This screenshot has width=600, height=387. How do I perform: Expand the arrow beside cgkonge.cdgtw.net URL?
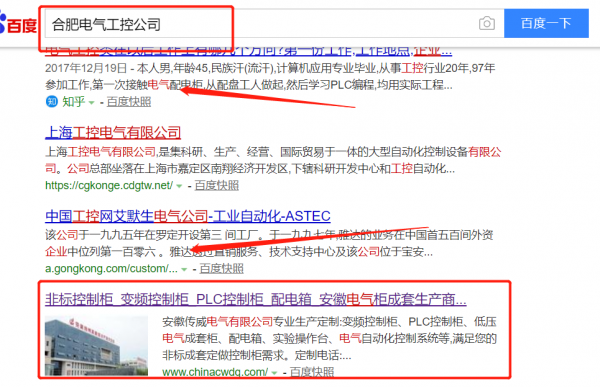179,186
